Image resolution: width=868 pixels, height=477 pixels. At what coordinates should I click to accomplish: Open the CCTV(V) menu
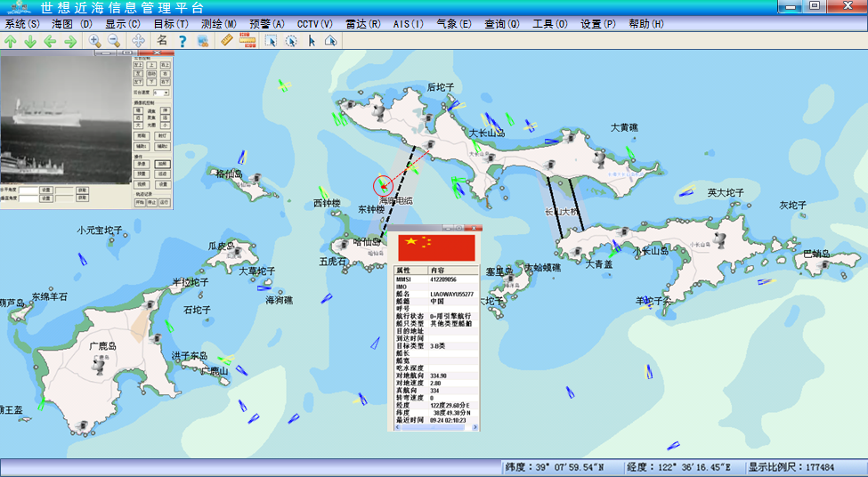(314, 24)
